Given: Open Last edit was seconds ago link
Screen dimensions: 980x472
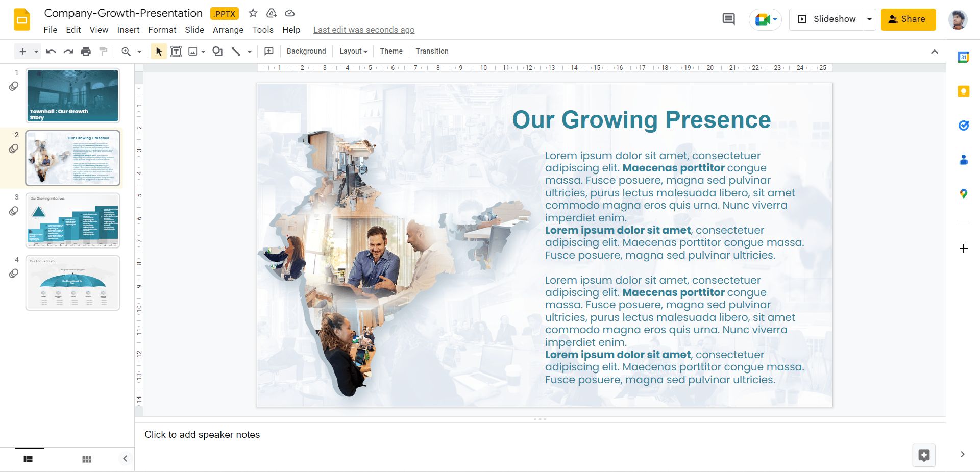Looking at the screenshot, I should (x=364, y=30).
